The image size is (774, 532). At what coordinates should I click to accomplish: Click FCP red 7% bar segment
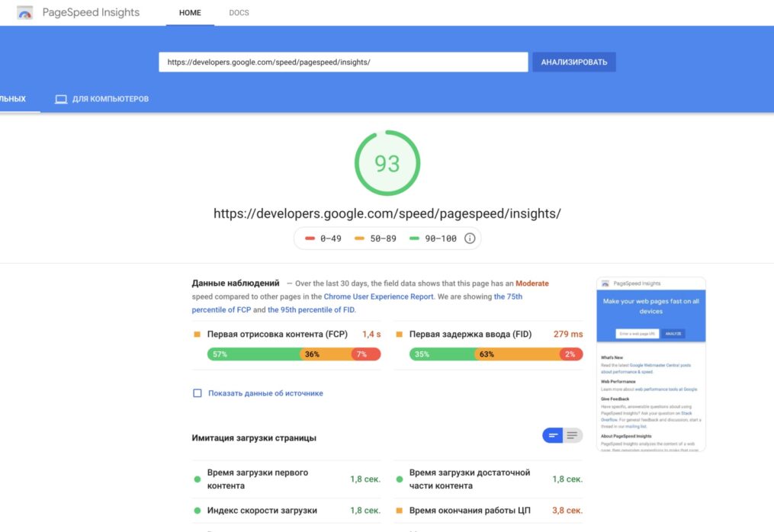click(x=366, y=354)
